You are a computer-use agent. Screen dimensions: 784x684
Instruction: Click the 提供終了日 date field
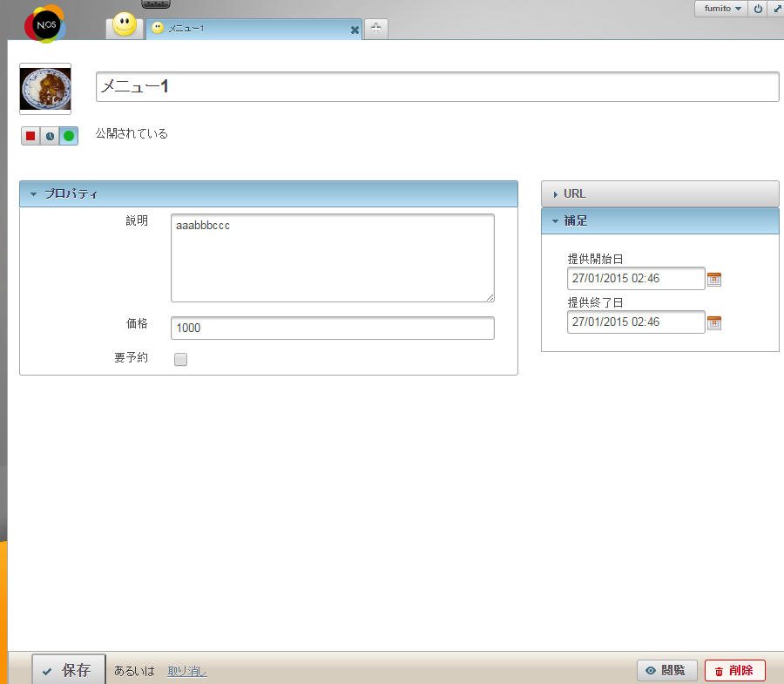636,322
